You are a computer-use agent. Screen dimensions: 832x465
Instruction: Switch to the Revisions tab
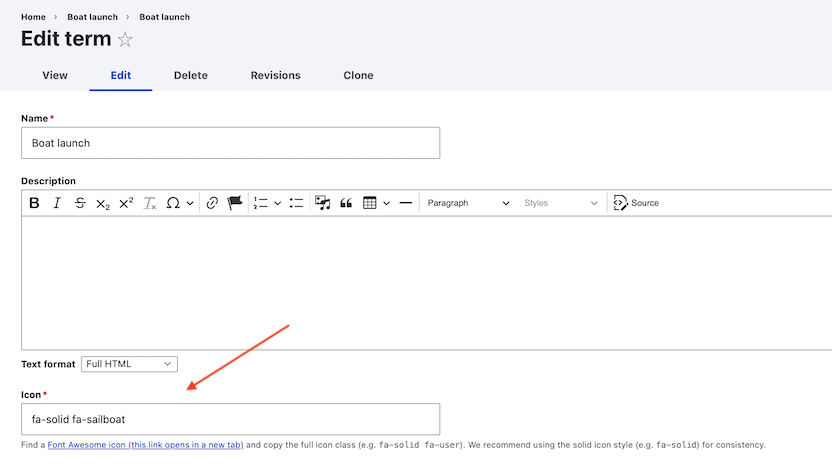click(275, 75)
